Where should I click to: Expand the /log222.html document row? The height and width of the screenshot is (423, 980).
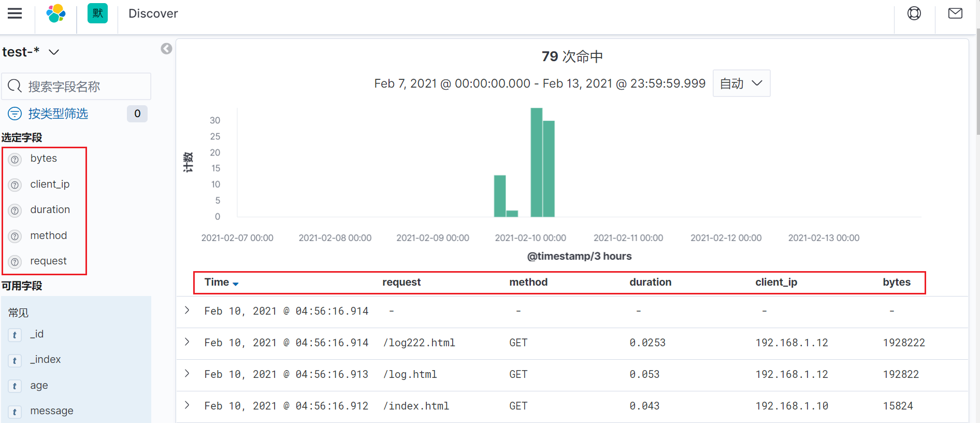click(187, 342)
